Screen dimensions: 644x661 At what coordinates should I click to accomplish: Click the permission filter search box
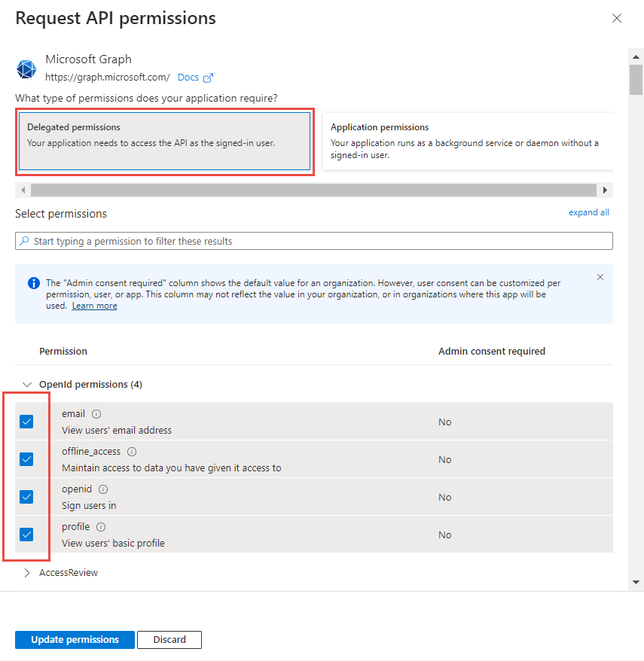tap(313, 241)
